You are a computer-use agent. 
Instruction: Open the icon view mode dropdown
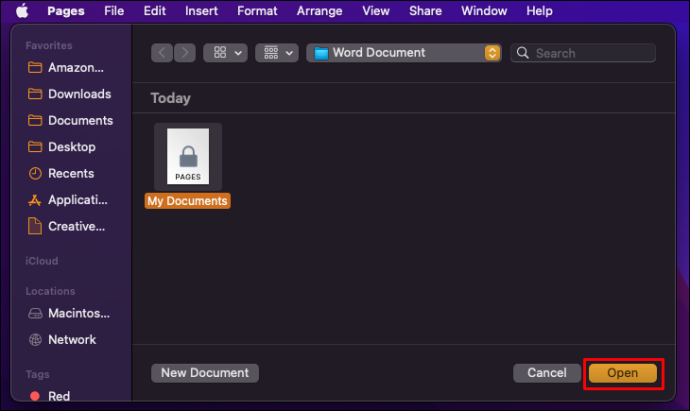pos(225,53)
